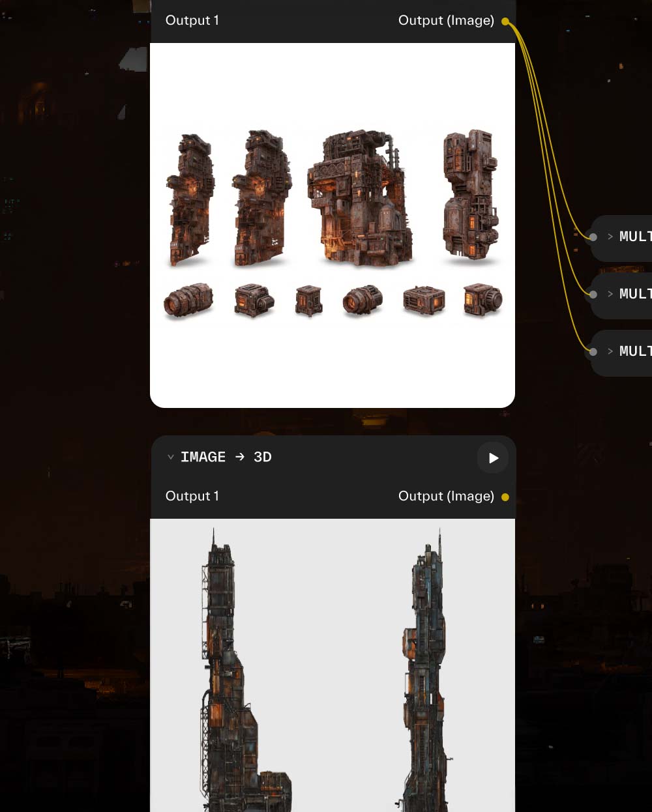The width and height of the screenshot is (652, 812).
Task: Expand the first MULT node chevron
Action: point(610,237)
